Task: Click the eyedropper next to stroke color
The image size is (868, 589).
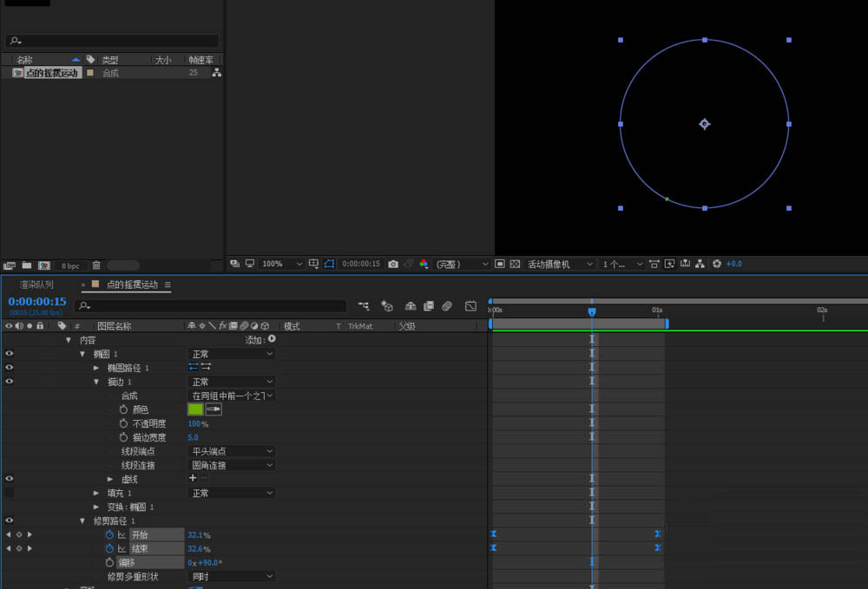Action: tap(214, 409)
